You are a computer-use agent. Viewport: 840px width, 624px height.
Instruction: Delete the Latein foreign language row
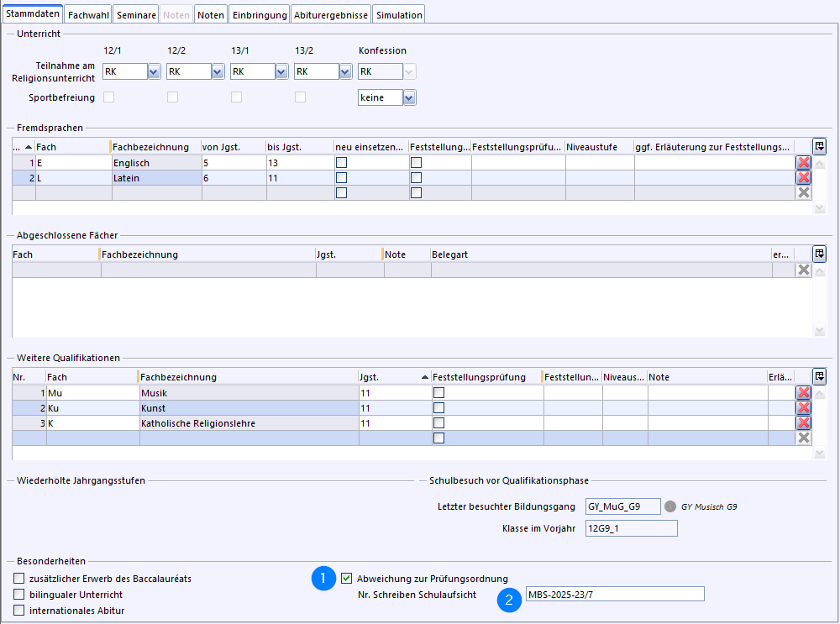803,178
